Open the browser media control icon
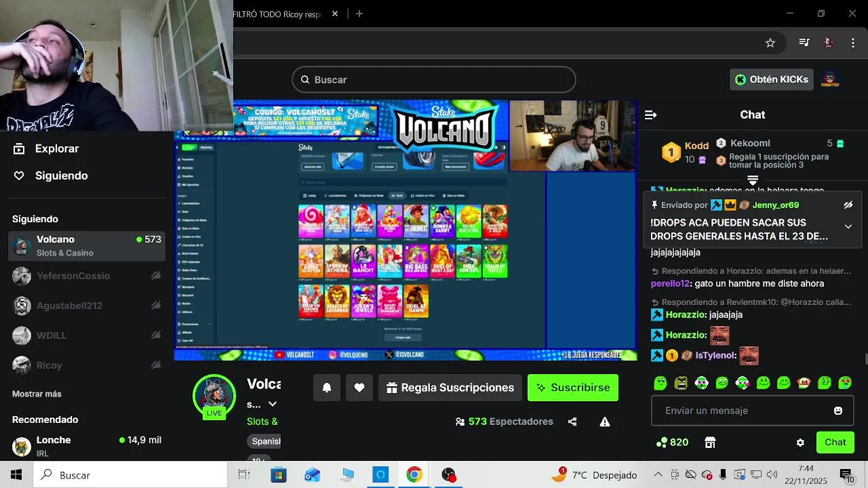 (804, 43)
